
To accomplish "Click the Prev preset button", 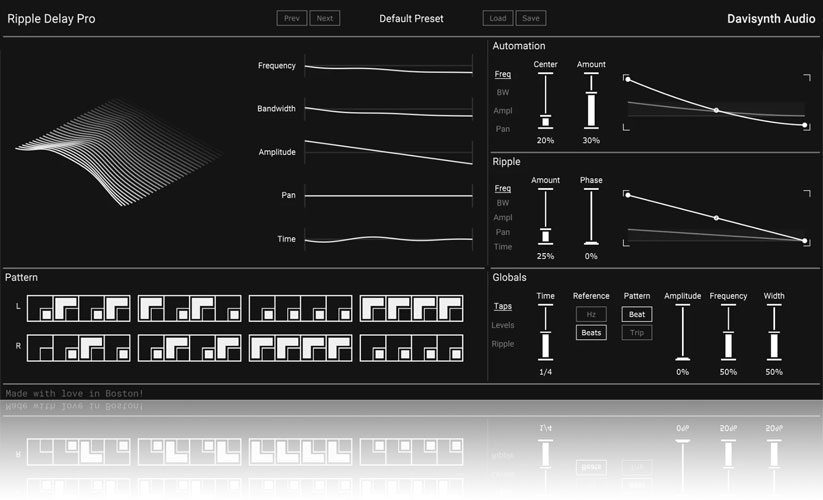I will pos(291,18).
